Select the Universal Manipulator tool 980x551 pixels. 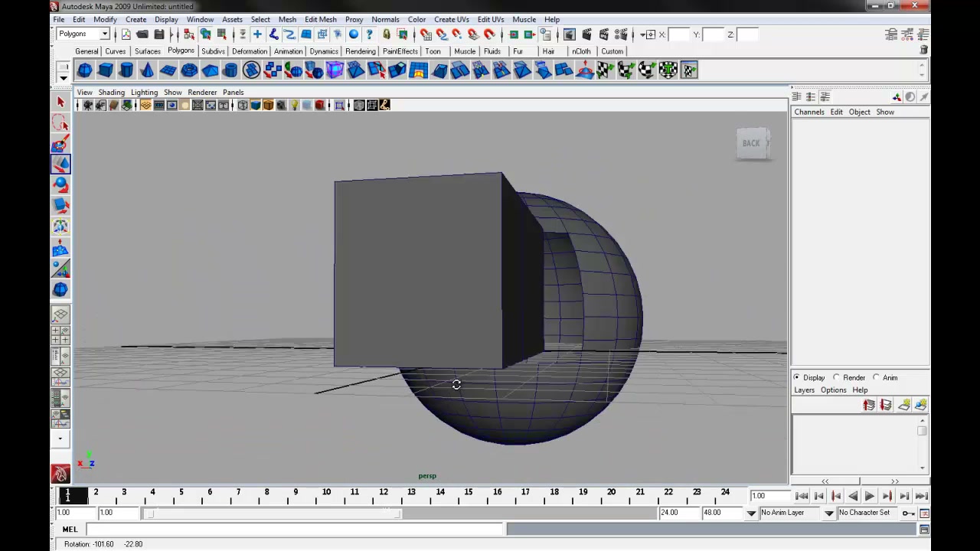pyautogui.click(x=60, y=227)
